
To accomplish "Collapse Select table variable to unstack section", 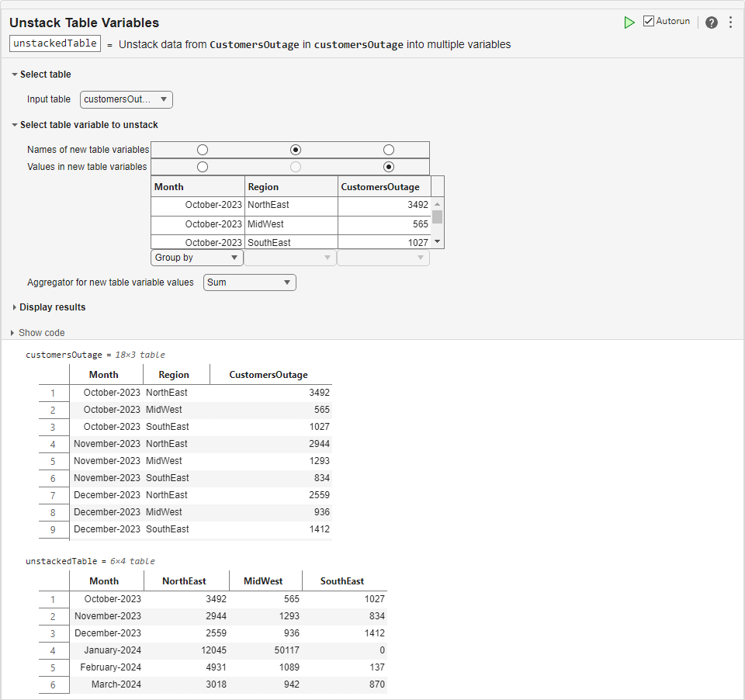I will (x=15, y=125).
